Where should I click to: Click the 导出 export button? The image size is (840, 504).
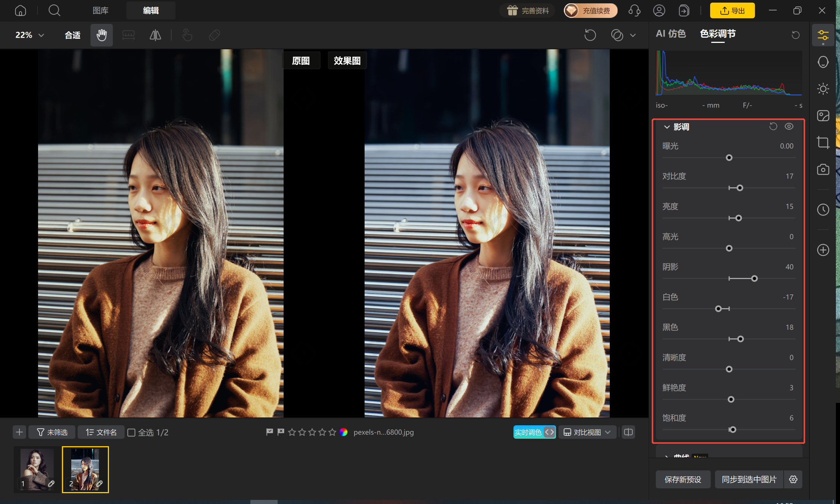click(732, 10)
